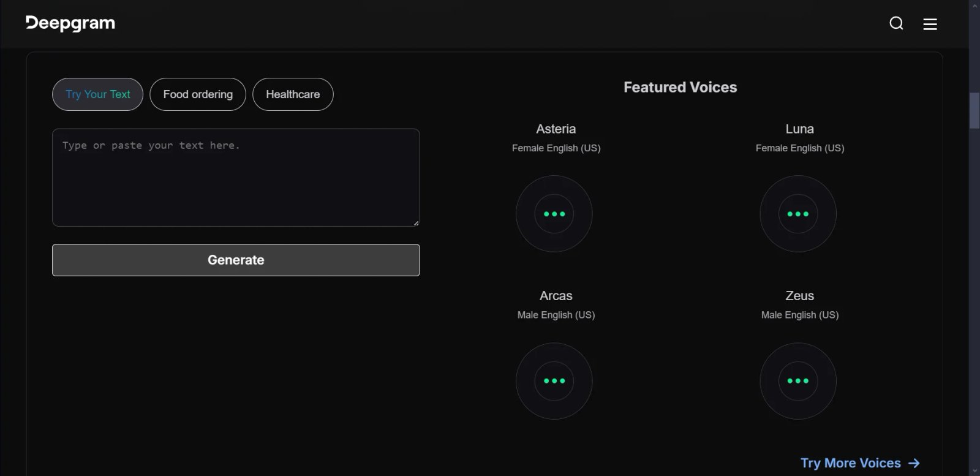
Task: Play the Zeus voice sample
Action: (798, 381)
